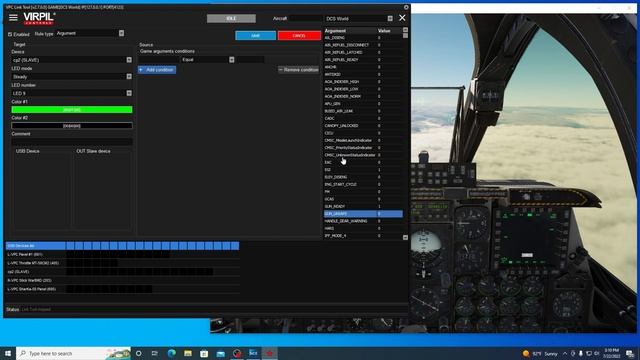Select the HANDLE_GEAR_WARNING argument row
Image resolution: width=640 pixels, height=360 pixels.
coord(363,221)
